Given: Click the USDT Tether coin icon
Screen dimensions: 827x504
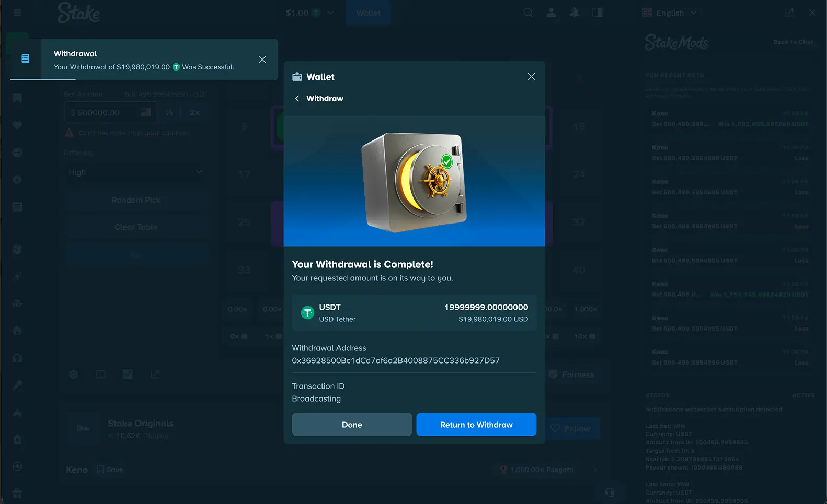Looking at the screenshot, I should coord(307,313).
